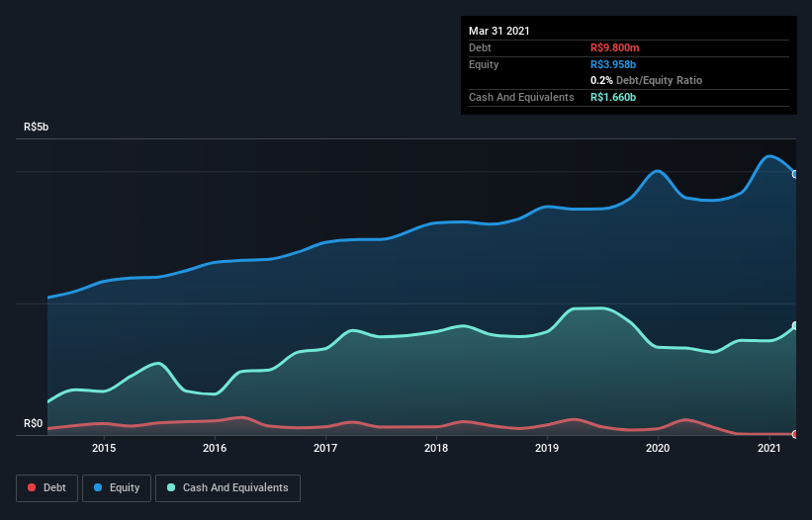
Task: Select the 2015 x-axis label
Action: (104, 449)
